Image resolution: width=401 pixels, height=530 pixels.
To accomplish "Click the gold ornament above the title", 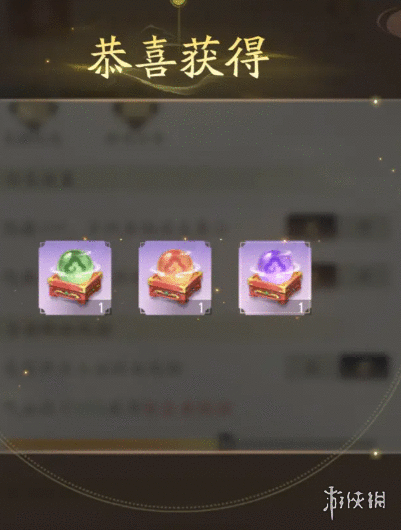I will coord(175,3).
